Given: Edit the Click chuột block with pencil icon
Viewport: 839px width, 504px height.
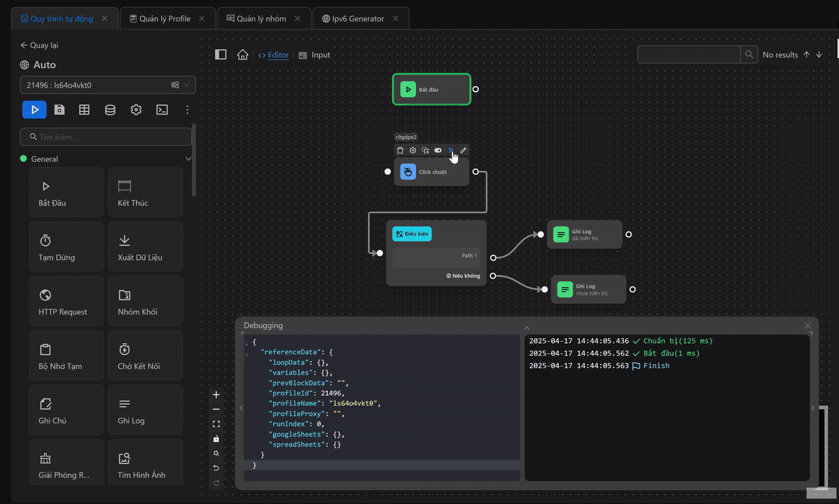Looking at the screenshot, I should click(x=464, y=150).
